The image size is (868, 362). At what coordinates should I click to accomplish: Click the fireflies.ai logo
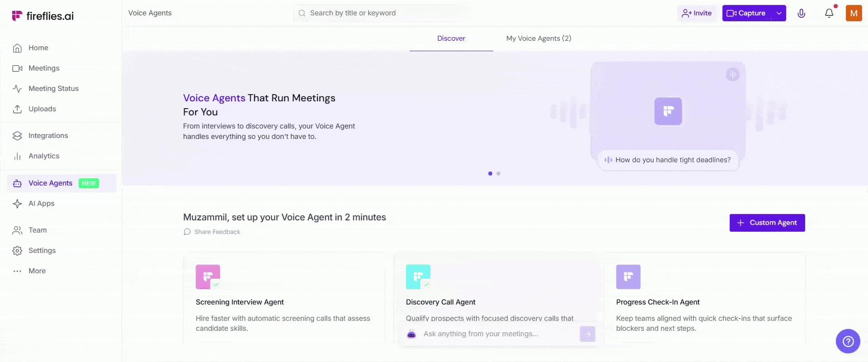[x=42, y=16]
